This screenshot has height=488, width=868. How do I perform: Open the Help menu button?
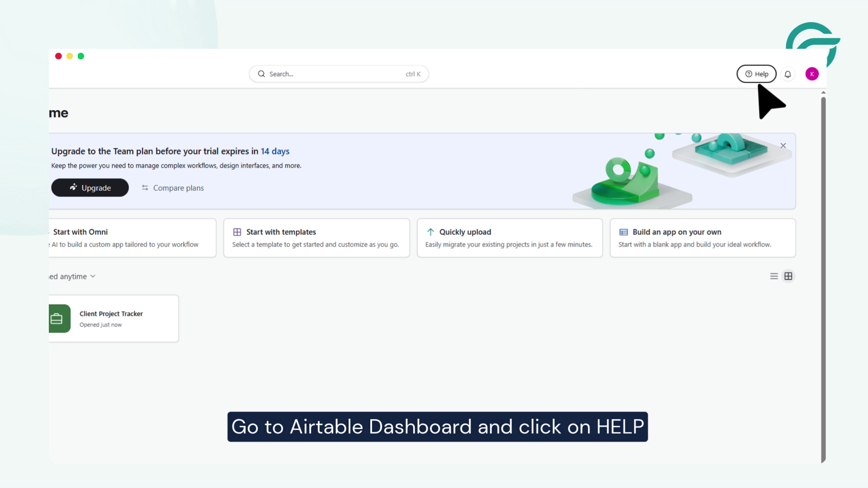756,74
